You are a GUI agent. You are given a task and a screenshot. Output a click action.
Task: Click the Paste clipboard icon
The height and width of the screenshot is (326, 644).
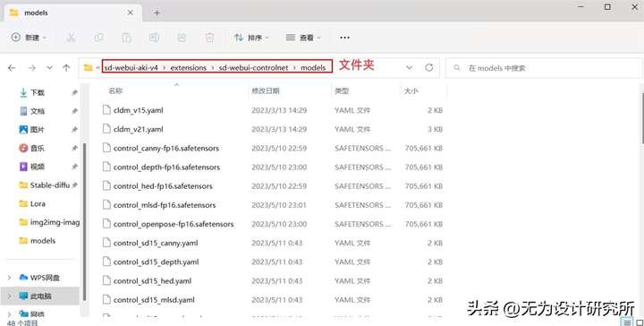coord(126,38)
